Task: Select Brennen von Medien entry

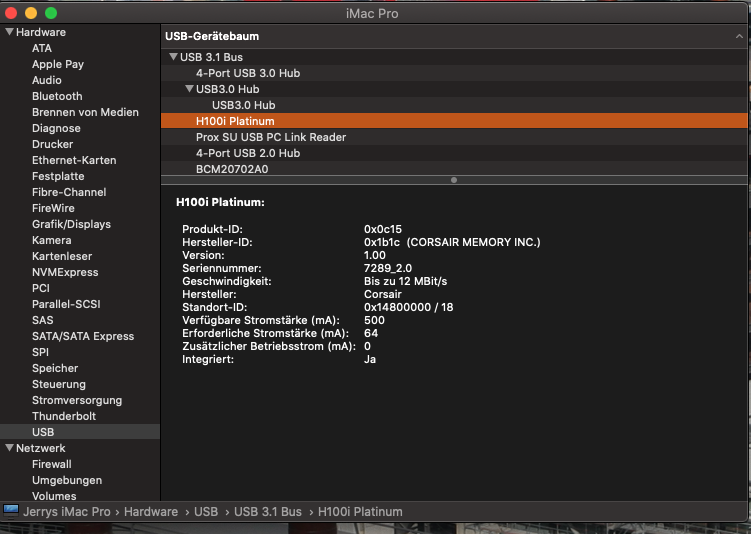Action: point(85,112)
